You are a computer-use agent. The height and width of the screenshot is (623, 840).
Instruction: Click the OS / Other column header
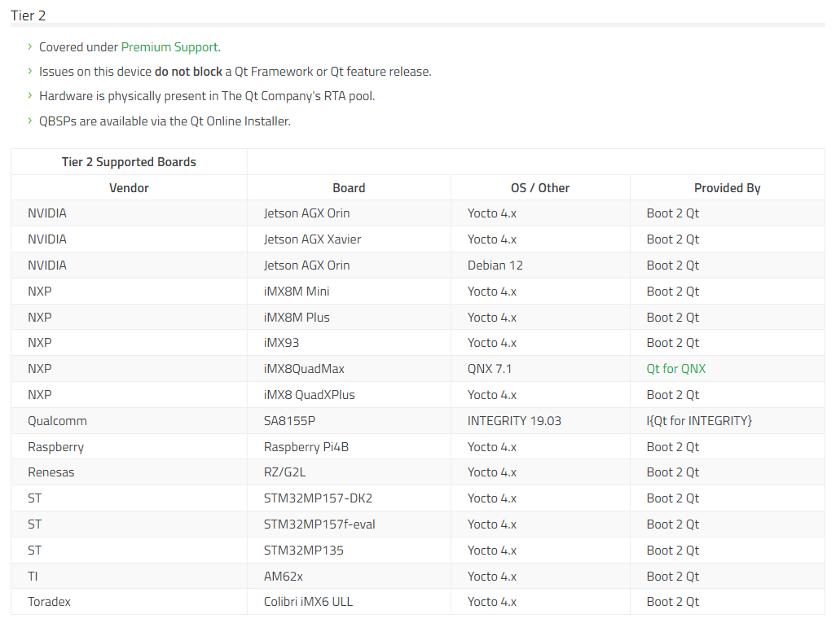540,188
